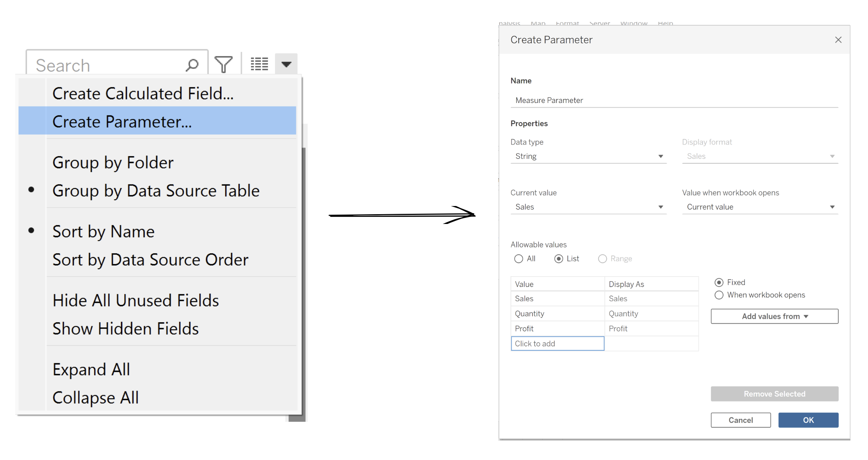Cancel the Create Parameter dialog
Image resolution: width=868 pixels, height=460 pixels.
point(740,420)
